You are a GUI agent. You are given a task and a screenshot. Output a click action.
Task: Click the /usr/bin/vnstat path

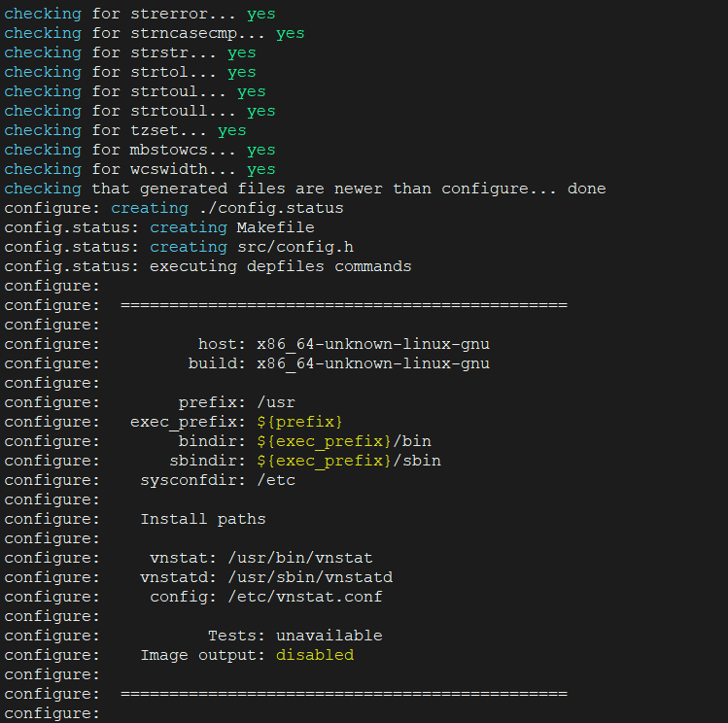click(300, 558)
